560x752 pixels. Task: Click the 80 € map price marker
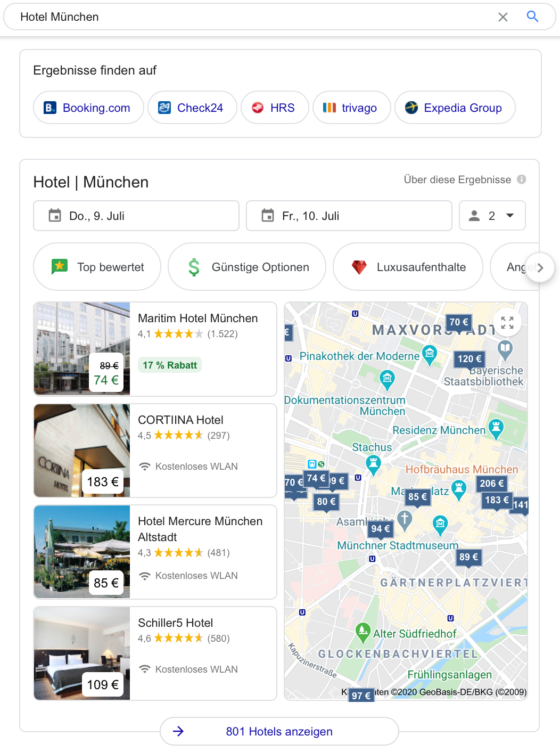tap(326, 502)
